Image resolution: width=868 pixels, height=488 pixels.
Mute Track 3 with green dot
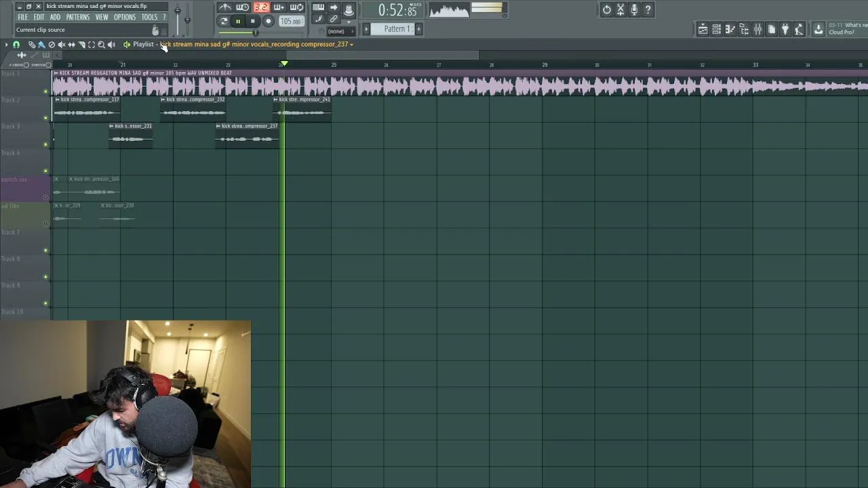tap(46, 144)
